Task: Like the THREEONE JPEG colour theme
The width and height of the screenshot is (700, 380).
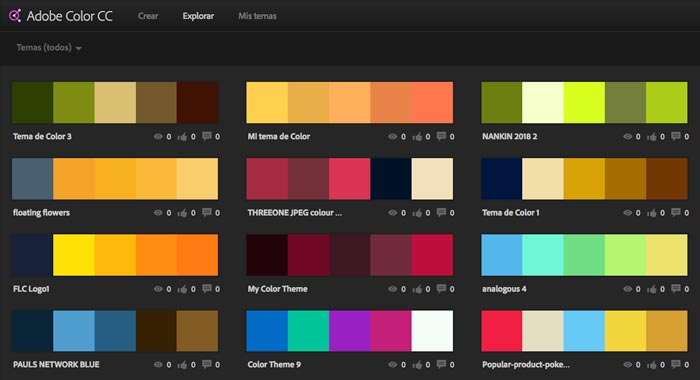Action: click(417, 213)
